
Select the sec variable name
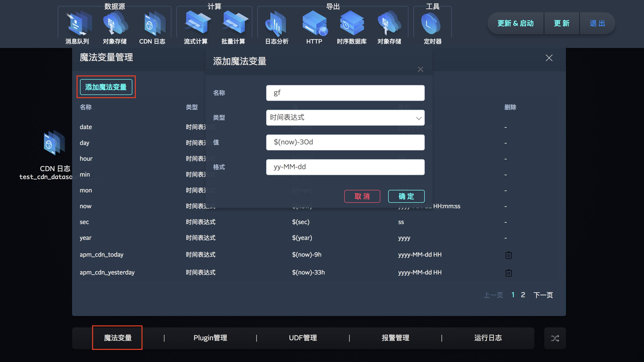click(x=84, y=222)
